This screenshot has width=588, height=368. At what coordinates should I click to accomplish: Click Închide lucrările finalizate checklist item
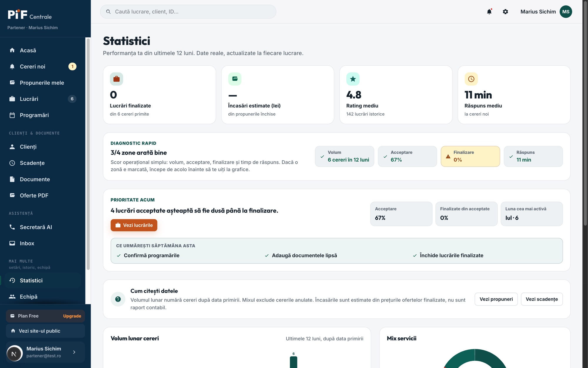(448, 255)
